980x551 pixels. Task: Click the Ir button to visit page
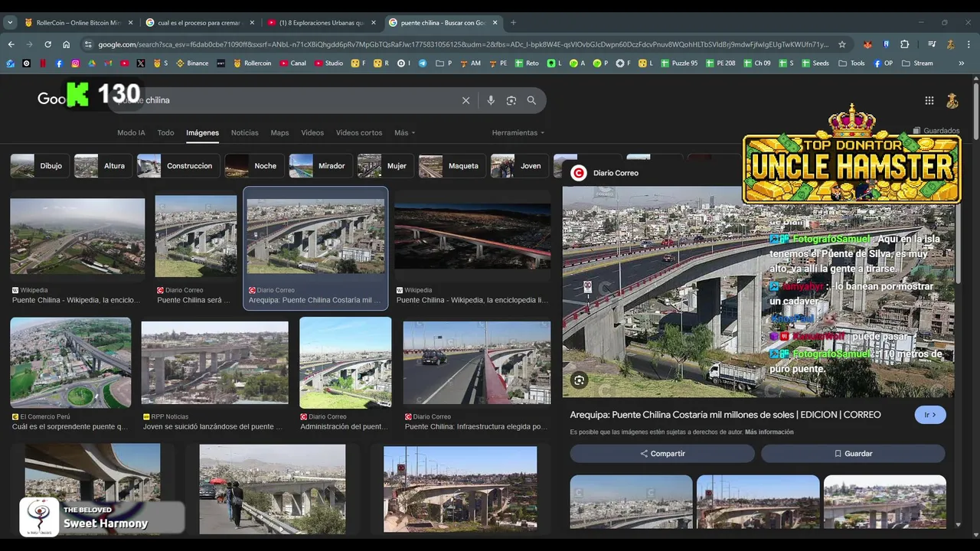point(930,415)
